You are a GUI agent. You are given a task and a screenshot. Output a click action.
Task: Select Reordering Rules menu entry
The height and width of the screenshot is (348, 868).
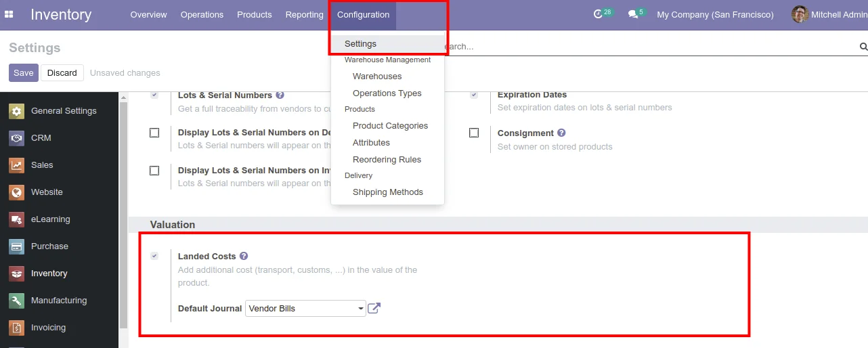click(x=387, y=160)
